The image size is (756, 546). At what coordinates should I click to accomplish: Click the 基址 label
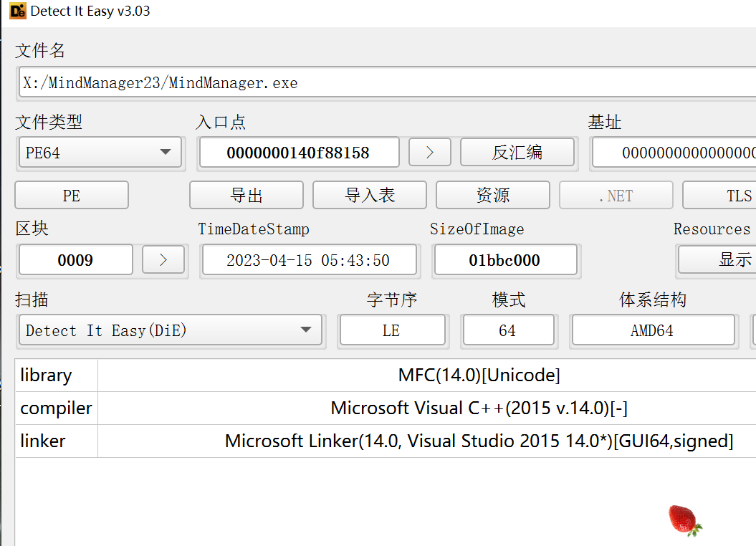click(x=605, y=122)
